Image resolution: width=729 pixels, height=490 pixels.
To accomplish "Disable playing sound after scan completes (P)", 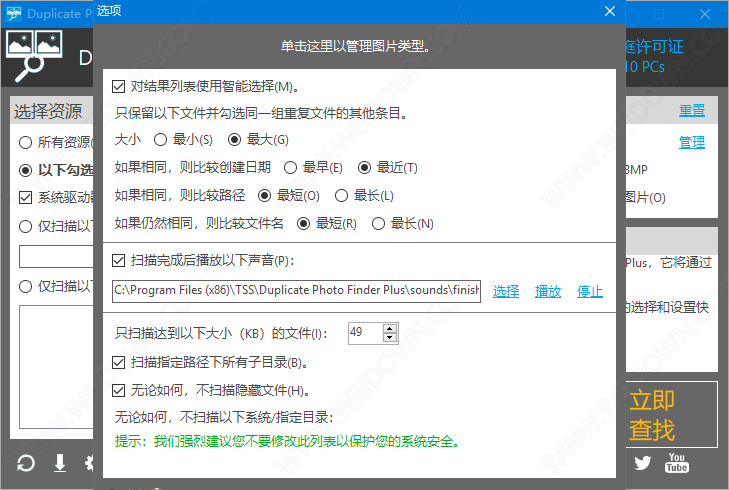I will 120,261.
